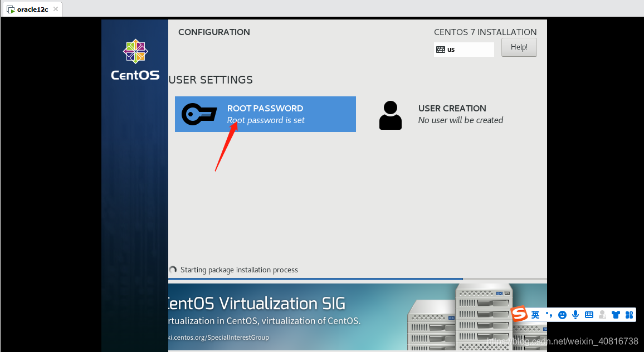
Task: Click the installation progress bar
Action: tap(357, 279)
